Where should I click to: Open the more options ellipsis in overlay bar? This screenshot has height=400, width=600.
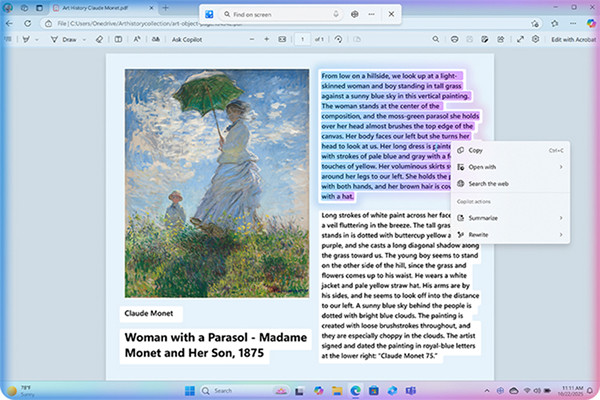(x=372, y=14)
